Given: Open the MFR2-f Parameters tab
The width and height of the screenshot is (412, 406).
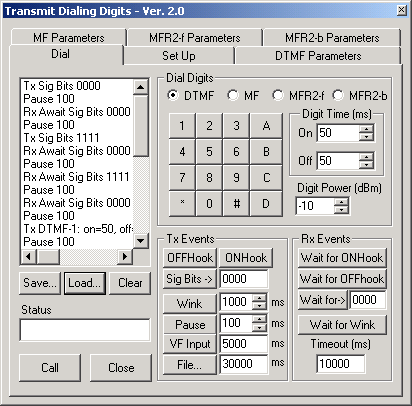Looking at the screenshot, I should click(x=195, y=38).
